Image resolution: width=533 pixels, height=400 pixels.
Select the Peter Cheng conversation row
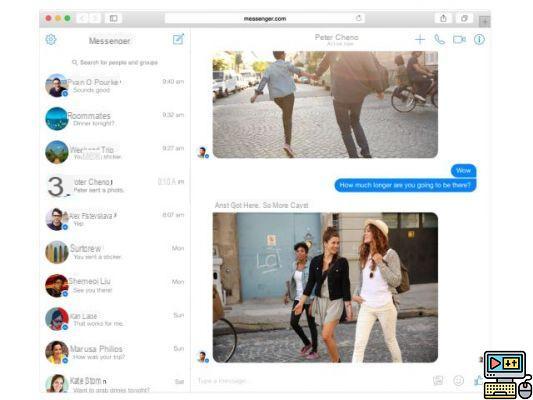click(115, 186)
